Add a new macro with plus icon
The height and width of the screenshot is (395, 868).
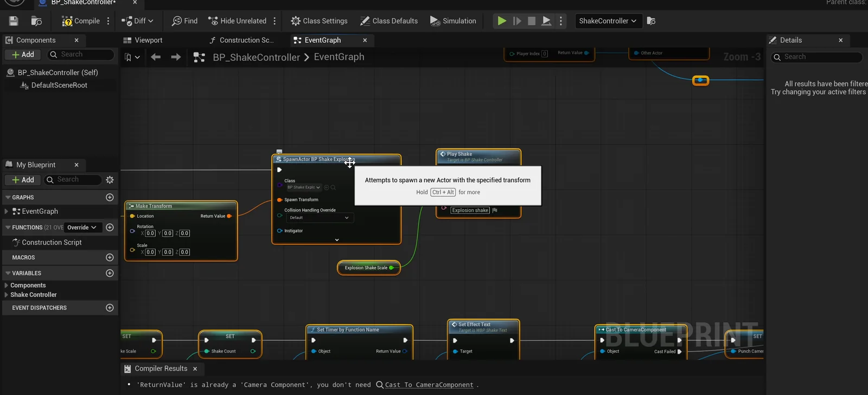point(110,257)
